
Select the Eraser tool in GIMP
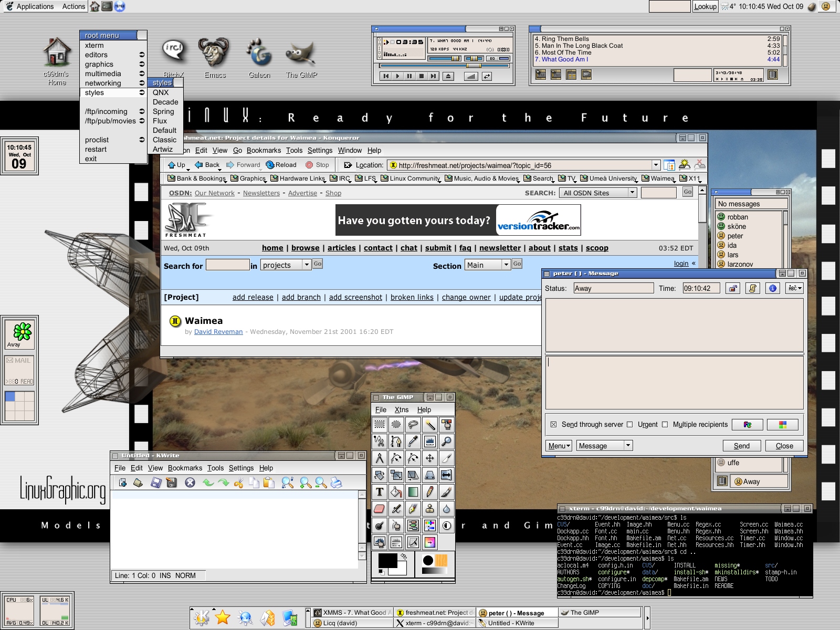pyautogui.click(x=380, y=508)
